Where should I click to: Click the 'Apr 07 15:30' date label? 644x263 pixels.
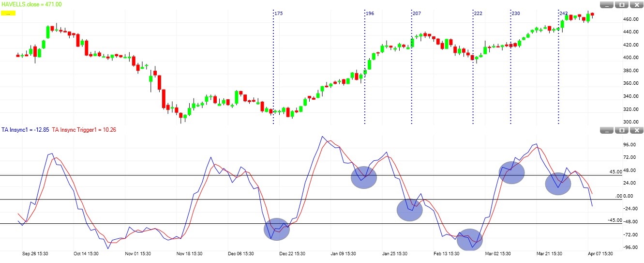pyautogui.click(x=600, y=253)
